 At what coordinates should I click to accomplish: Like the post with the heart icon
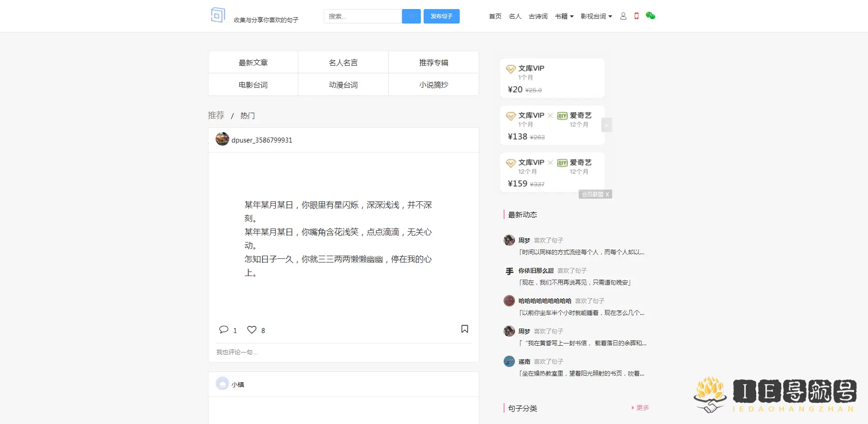[x=252, y=330]
